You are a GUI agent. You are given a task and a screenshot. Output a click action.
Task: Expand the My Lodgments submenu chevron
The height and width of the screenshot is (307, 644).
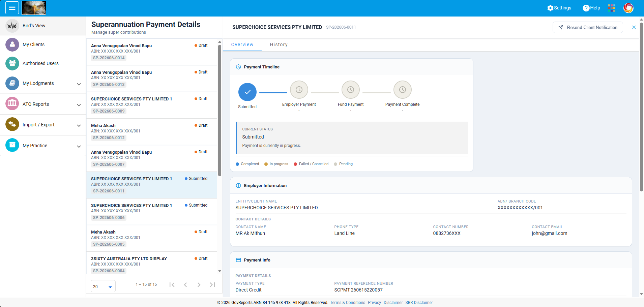pyautogui.click(x=79, y=84)
